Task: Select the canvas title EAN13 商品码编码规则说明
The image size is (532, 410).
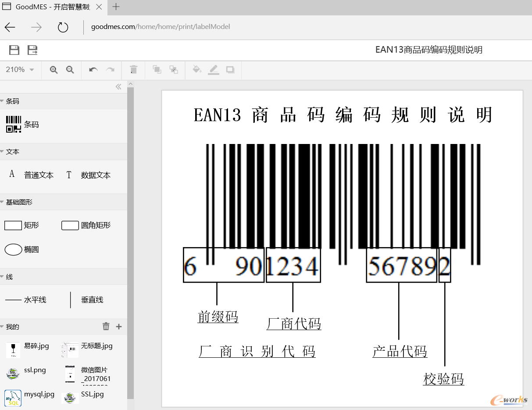Action: pos(343,115)
